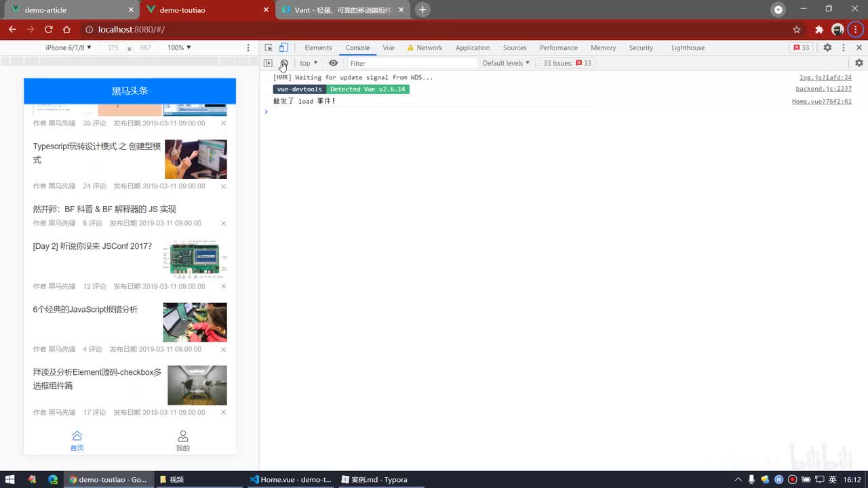This screenshot has height=488, width=868.
Task: Open console settings gear
Action: click(859, 63)
